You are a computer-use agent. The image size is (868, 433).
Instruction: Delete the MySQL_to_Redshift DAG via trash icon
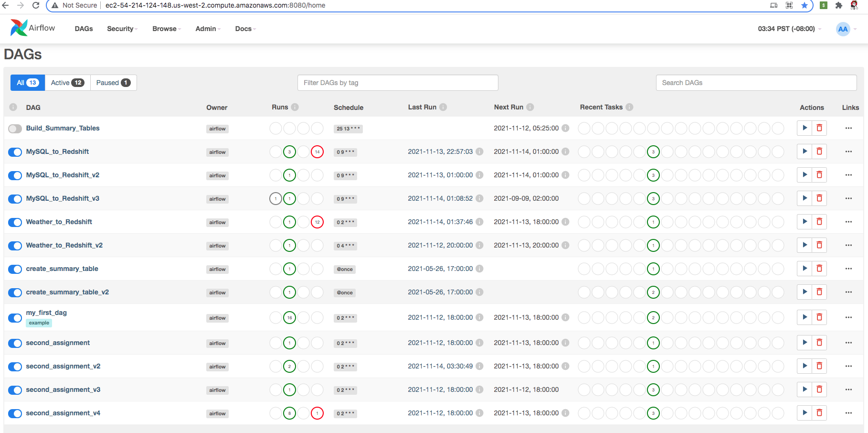click(x=819, y=152)
